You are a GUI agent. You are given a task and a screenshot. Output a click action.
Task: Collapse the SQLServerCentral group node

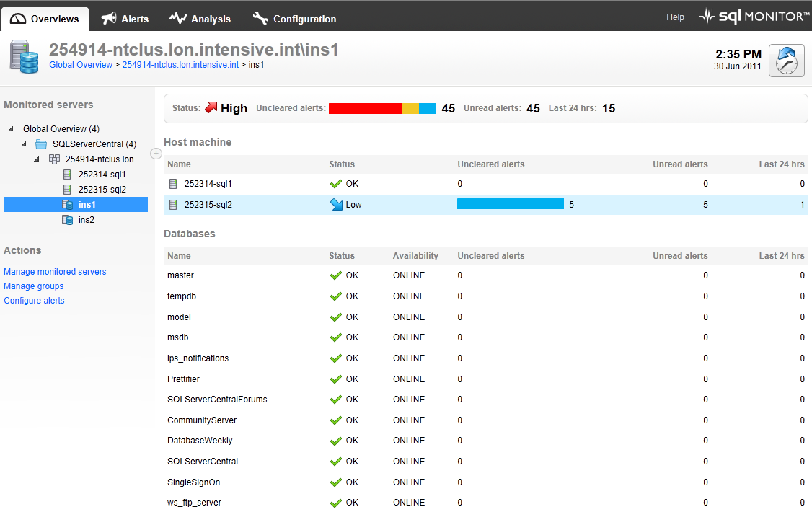point(24,144)
